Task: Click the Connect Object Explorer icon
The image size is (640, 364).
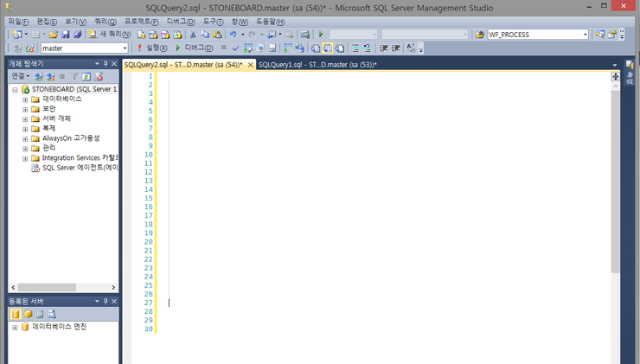Action: [x=38, y=76]
